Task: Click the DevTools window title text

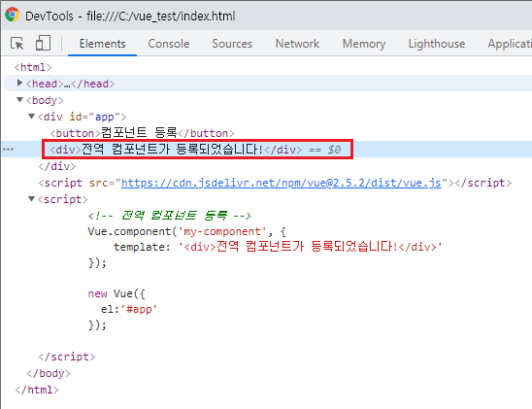Action: pyautogui.click(x=130, y=16)
